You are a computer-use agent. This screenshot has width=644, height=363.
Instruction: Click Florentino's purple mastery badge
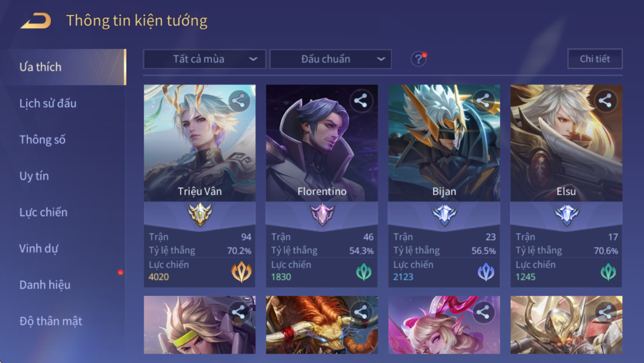322,214
